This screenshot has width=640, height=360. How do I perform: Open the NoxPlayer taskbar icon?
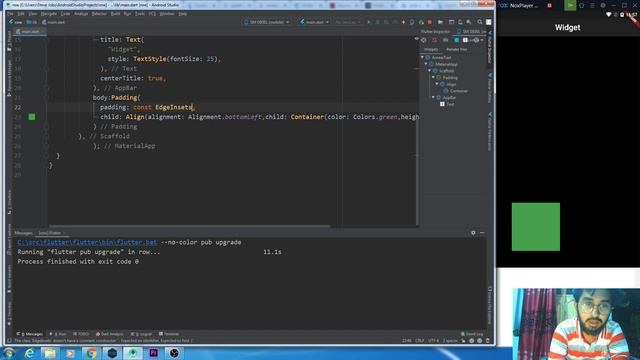point(112,353)
